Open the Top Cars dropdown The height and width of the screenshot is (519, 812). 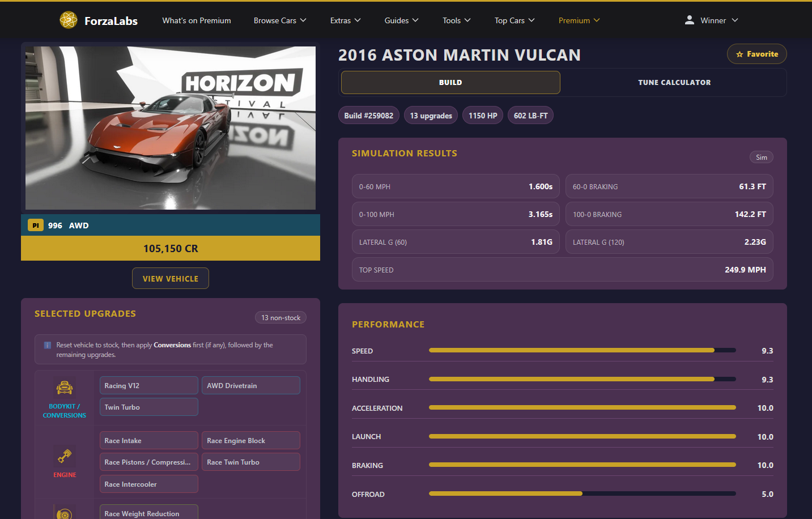click(x=514, y=20)
